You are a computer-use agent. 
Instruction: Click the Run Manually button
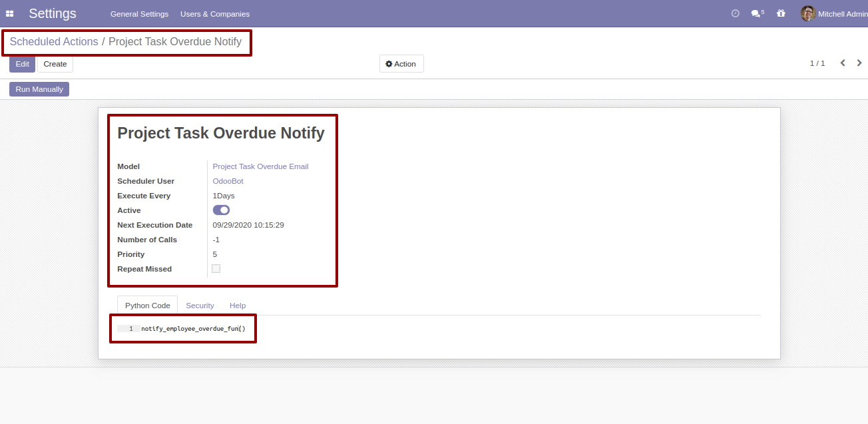click(x=39, y=89)
